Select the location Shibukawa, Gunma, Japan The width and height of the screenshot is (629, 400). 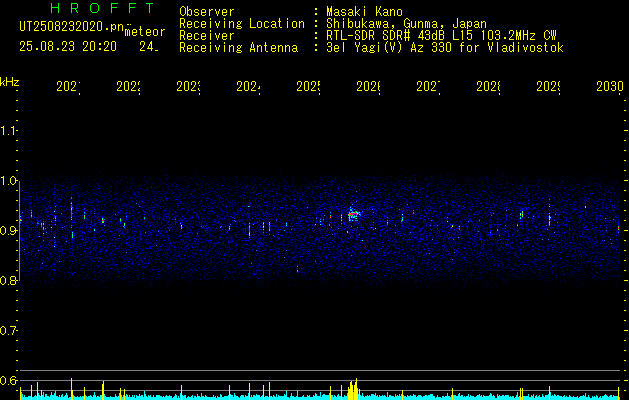(x=406, y=24)
